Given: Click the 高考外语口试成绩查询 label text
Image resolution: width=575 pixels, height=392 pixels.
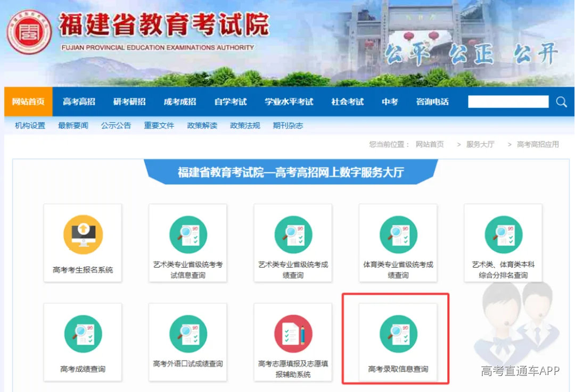Looking at the screenshot, I should click(x=188, y=364).
